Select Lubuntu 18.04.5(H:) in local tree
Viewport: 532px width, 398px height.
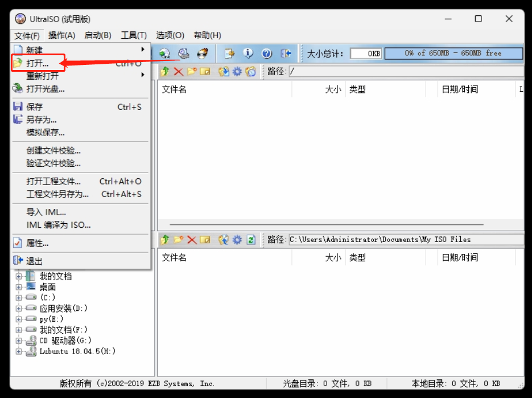pyautogui.click(x=77, y=351)
